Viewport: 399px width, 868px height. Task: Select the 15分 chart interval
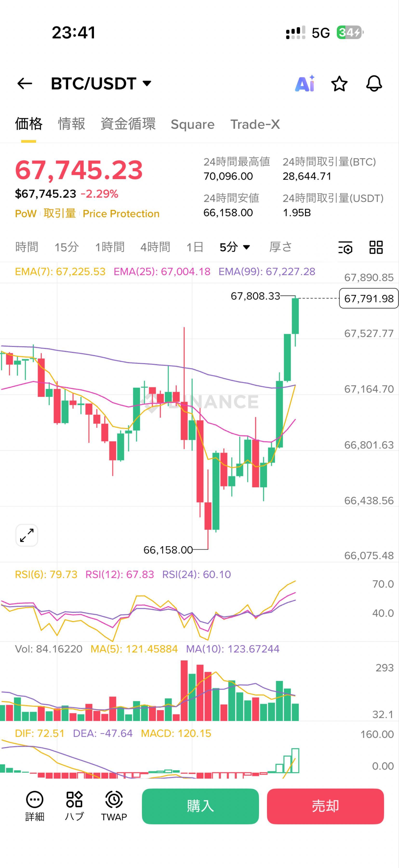[67, 247]
